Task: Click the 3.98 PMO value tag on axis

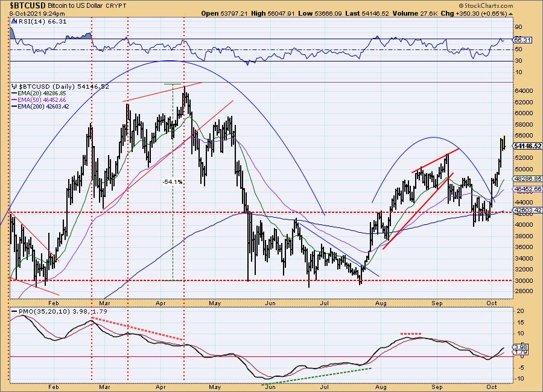Action: click(x=521, y=347)
